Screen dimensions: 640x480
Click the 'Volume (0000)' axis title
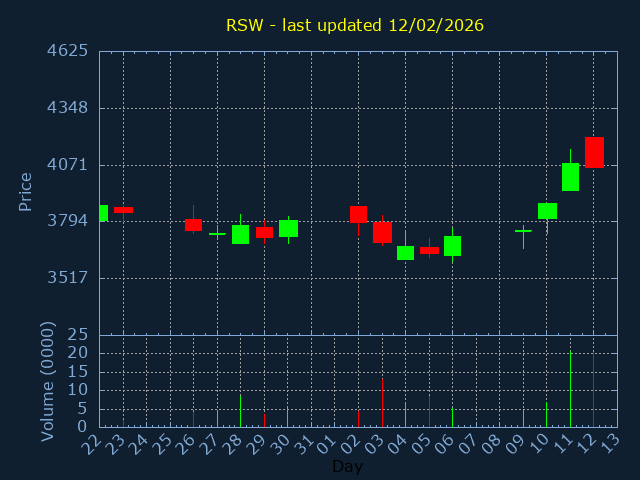(x=46, y=381)
